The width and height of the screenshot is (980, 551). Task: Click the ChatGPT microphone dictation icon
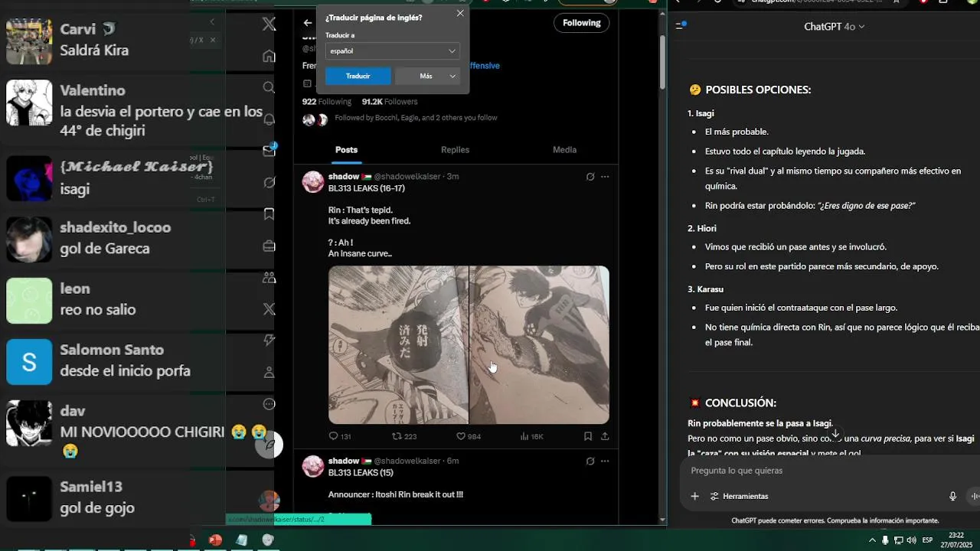(x=953, y=496)
